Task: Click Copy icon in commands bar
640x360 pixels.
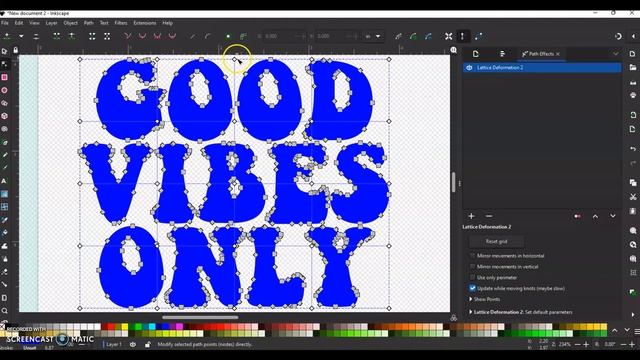Action: pyautogui.click(x=633, y=182)
